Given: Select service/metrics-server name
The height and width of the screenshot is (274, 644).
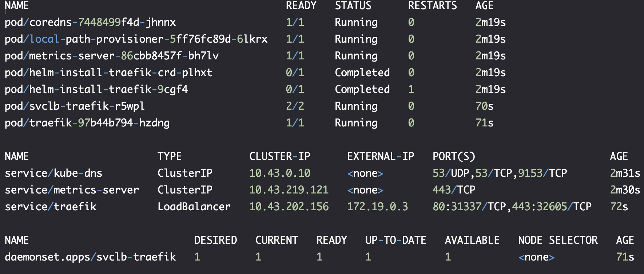Looking at the screenshot, I should pyautogui.click(x=72, y=190).
